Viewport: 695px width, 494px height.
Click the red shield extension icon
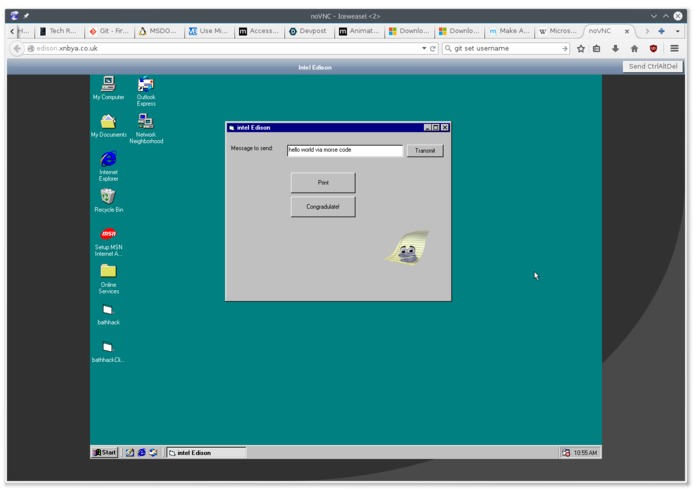tap(653, 49)
